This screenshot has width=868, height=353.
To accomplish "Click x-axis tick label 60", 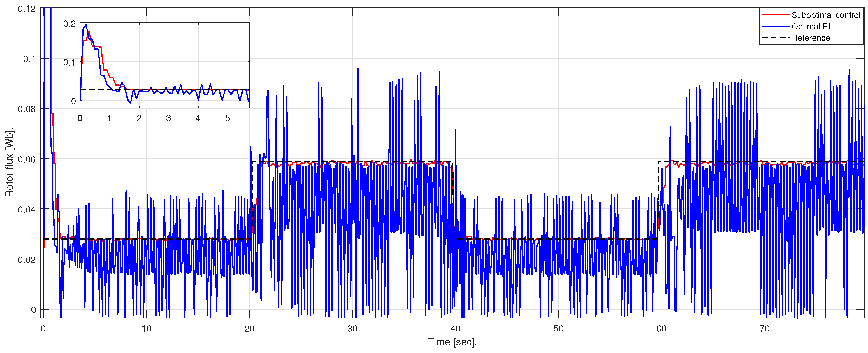I will (661, 329).
